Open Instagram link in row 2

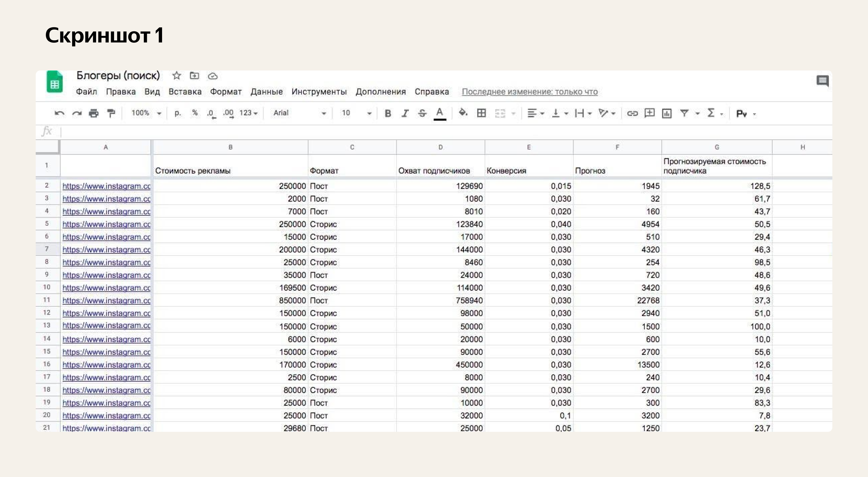point(106,186)
